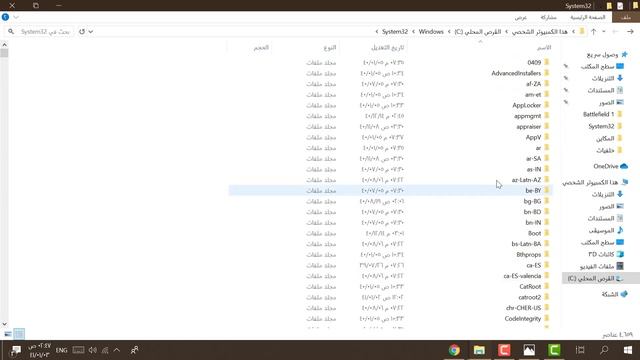
Task: Expand chevron after هذا الكمبيوتر الشخصي breadcrumb
Action: click(x=507, y=31)
